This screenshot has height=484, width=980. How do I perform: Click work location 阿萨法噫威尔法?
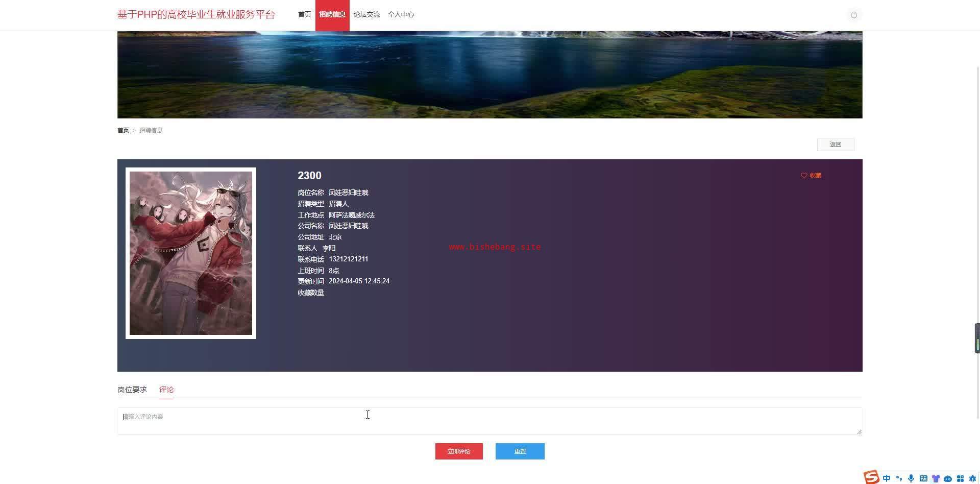(x=352, y=215)
